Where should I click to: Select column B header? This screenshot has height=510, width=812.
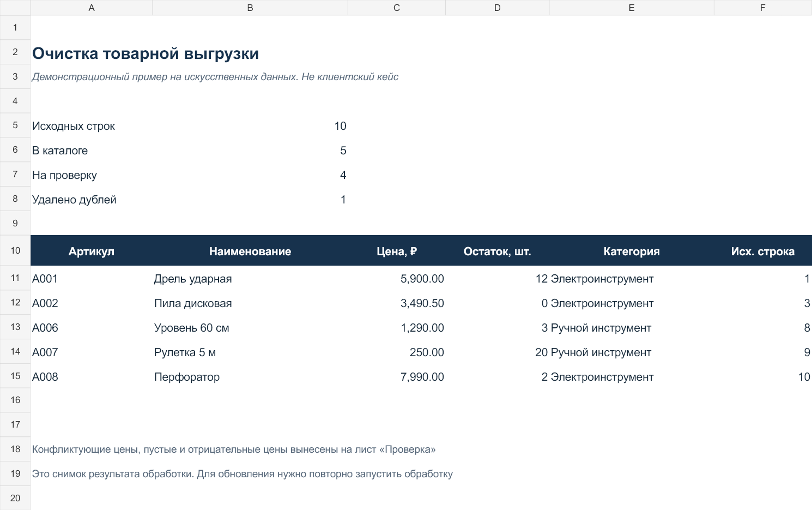coord(250,8)
